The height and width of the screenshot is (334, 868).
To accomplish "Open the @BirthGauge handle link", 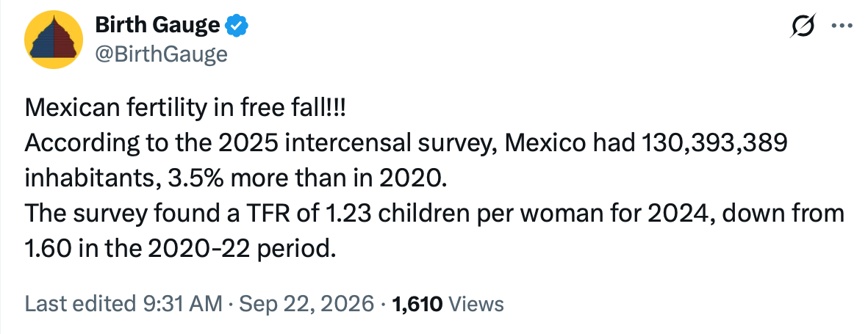I will (161, 54).
